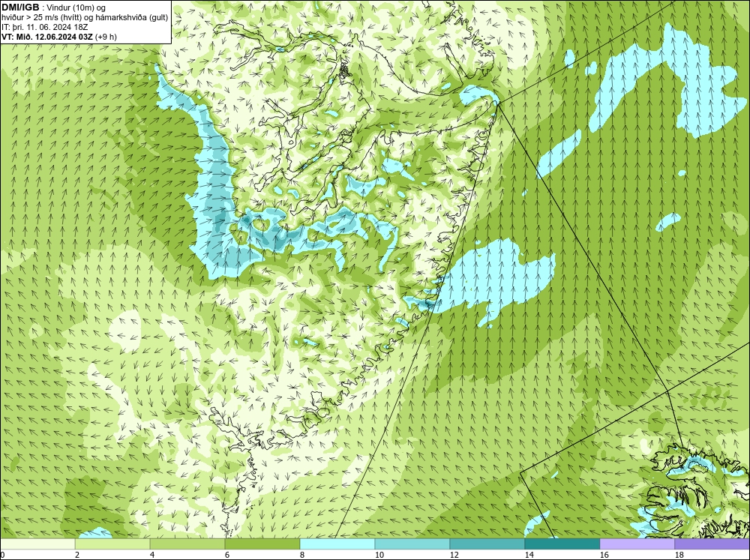Click the 'IT: þri. 11. 06. 2024 18Z' line
750x560 pixels.
click(44, 27)
